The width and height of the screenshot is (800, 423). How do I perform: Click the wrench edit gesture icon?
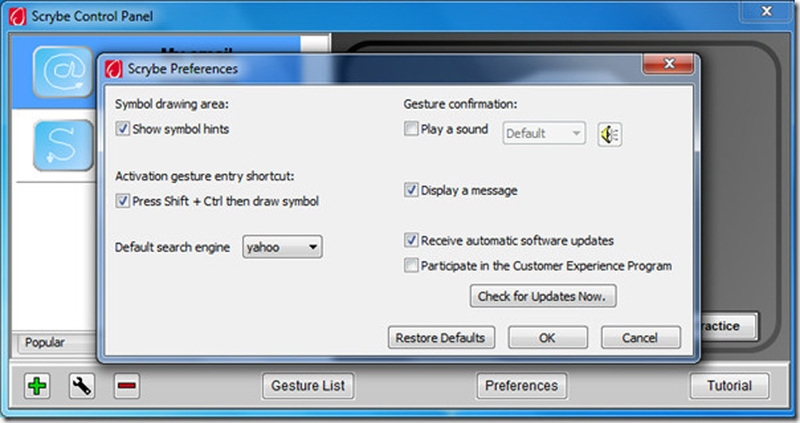[82, 386]
